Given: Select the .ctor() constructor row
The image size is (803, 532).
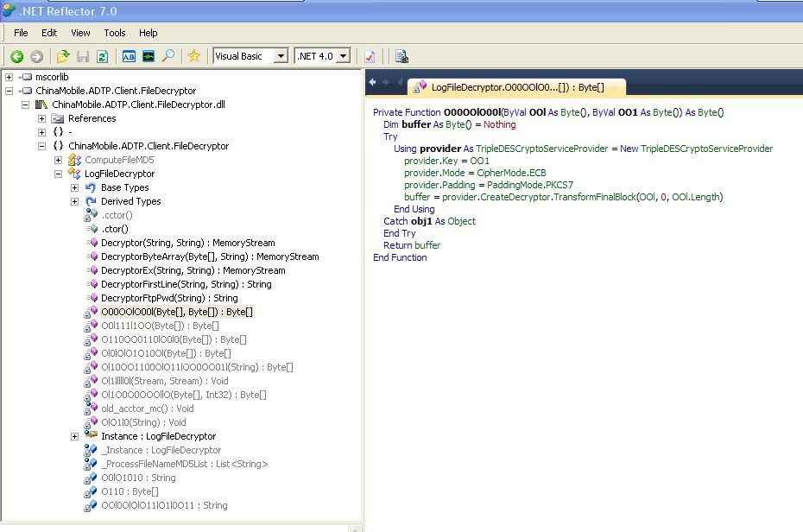Looking at the screenshot, I should (x=115, y=229).
